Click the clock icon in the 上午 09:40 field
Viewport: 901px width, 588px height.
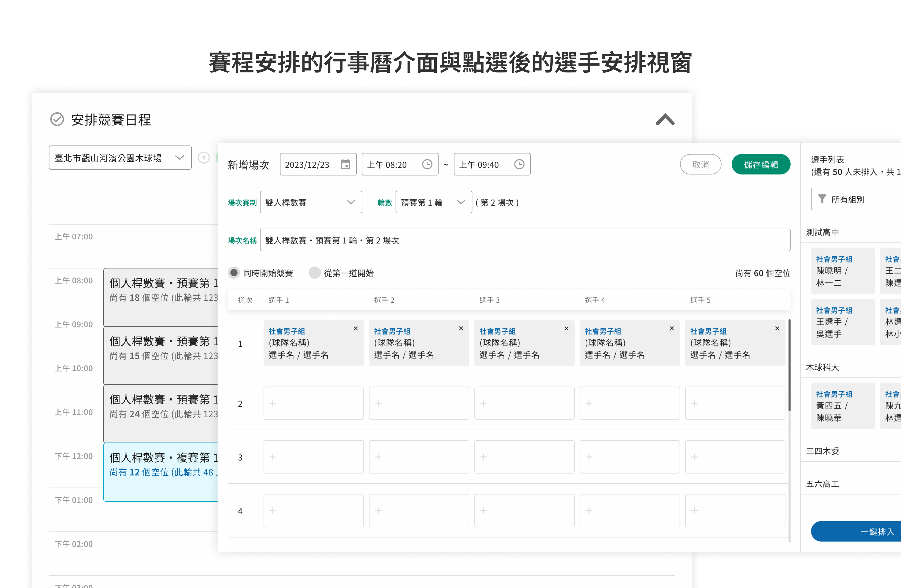(x=519, y=164)
